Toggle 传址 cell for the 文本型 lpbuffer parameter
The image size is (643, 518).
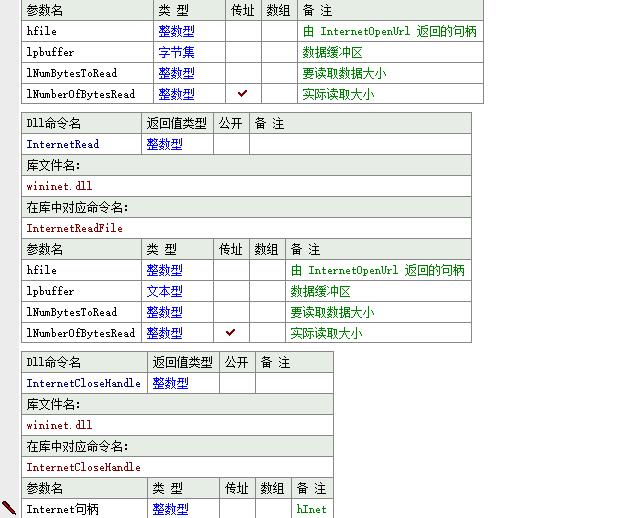231,291
